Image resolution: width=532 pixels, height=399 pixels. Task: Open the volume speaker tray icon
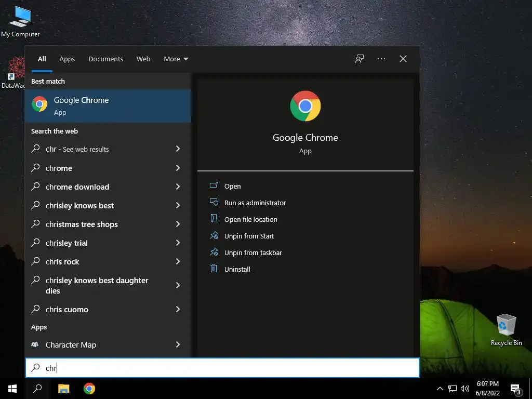pyautogui.click(x=464, y=389)
